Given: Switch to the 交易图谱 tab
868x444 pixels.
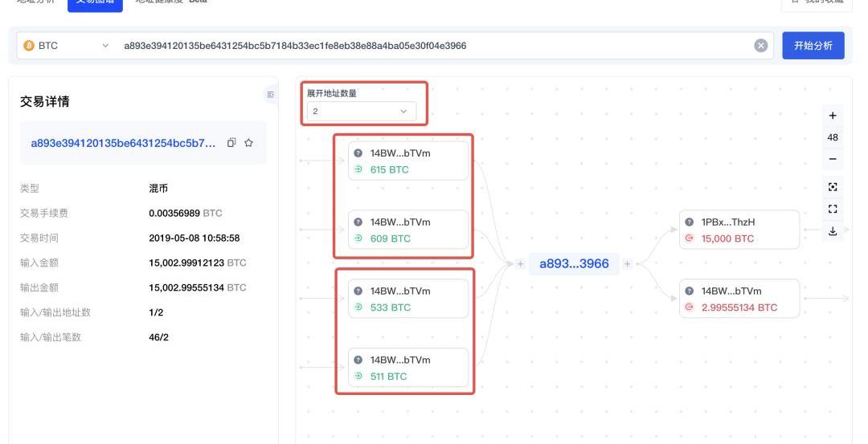Looking at the screenshot, I should (94, 2).
